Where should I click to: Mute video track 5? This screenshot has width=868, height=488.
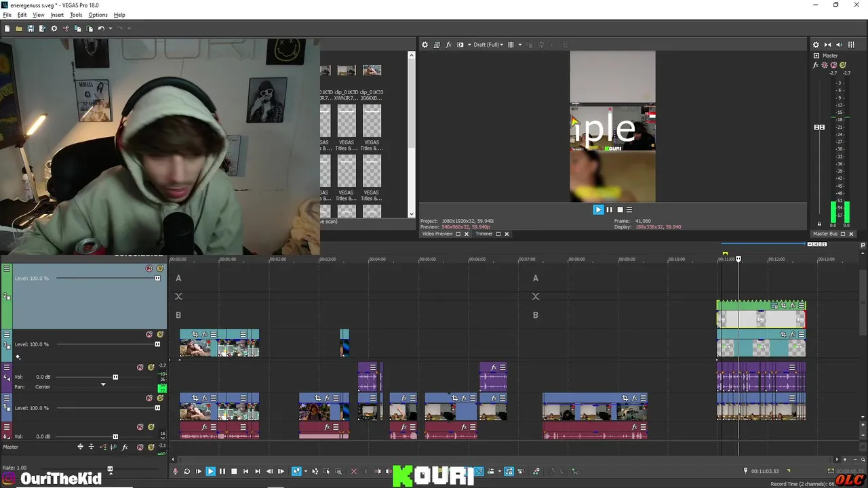149,398
